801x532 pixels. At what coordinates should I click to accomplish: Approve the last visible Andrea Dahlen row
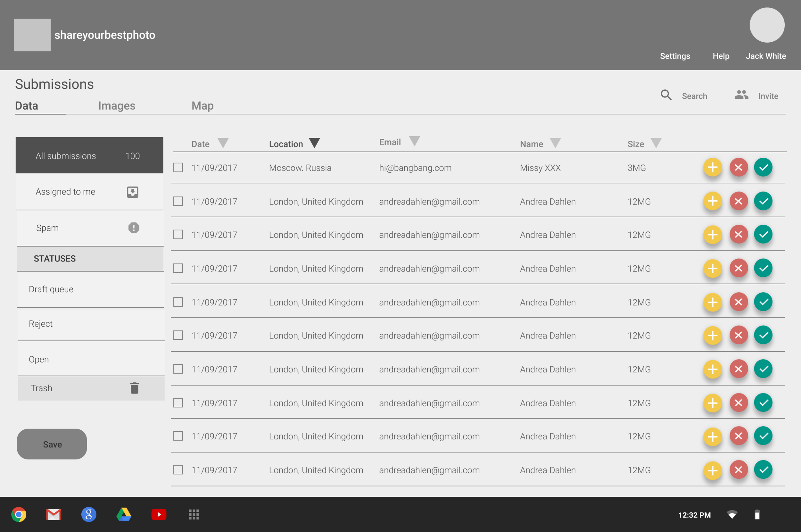tap(764, 470)
